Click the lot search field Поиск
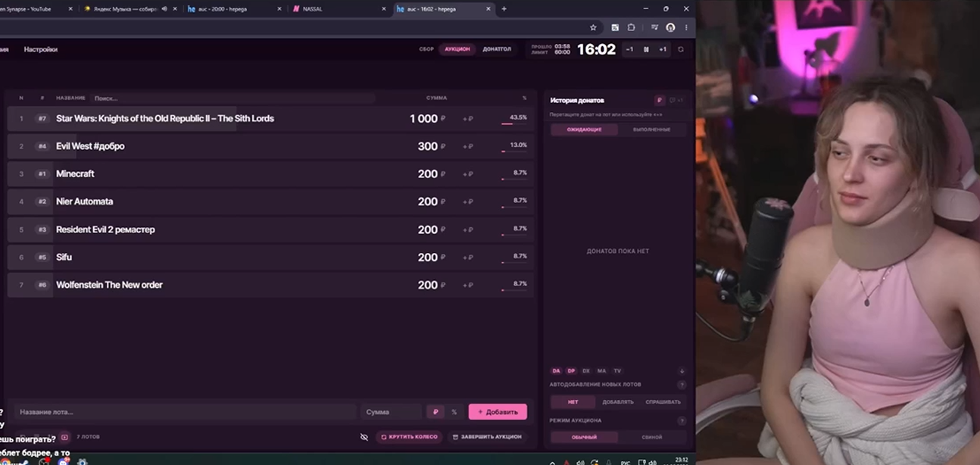Screen dimensions: 980x465 [233, 98]
